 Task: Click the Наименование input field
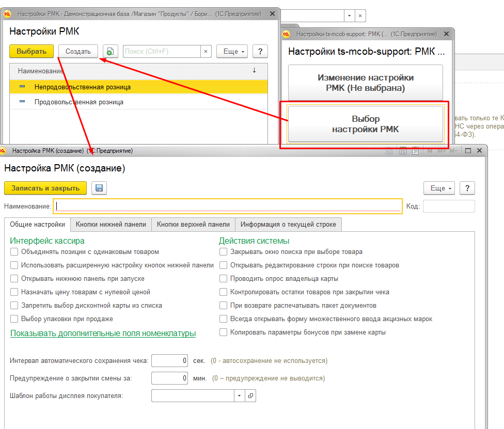pos(227,206)
